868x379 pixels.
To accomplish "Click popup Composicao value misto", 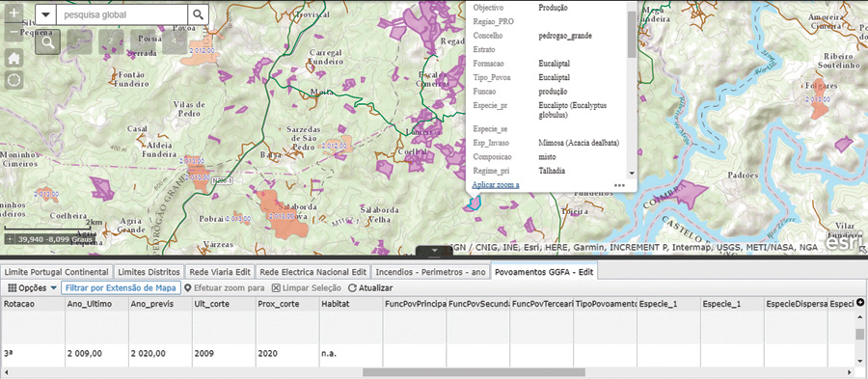I will (548, 157).
